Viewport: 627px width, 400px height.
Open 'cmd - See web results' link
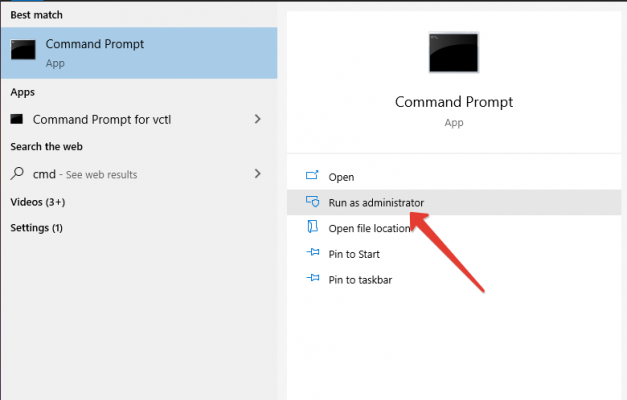click(x=85, y=174)
